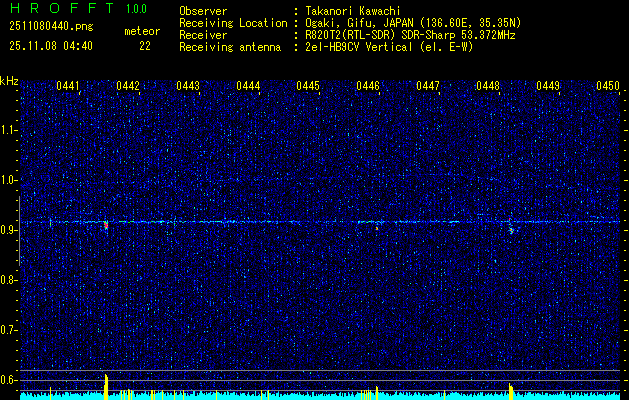Click the meteor count value 22
This screenshot has width=629, height=400.
(145, 46)
